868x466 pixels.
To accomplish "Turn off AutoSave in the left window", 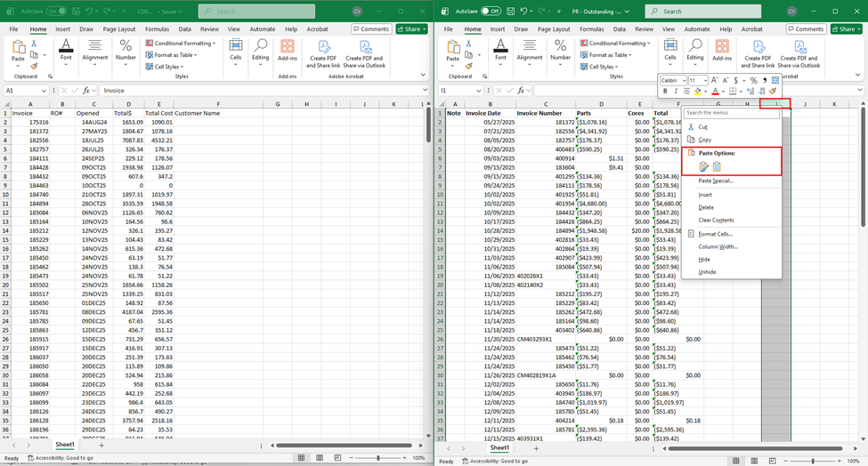I will [56, 11].
